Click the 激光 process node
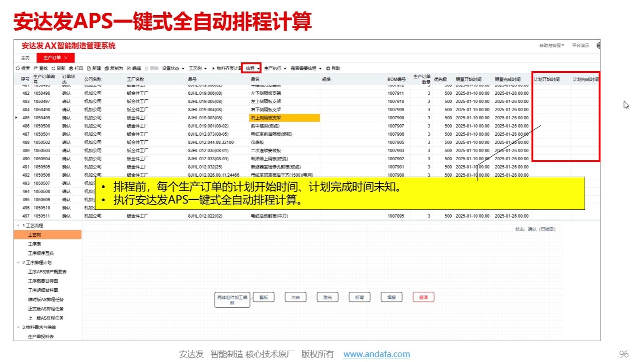Viewport: 644px width, 362px height. (328, 297)
